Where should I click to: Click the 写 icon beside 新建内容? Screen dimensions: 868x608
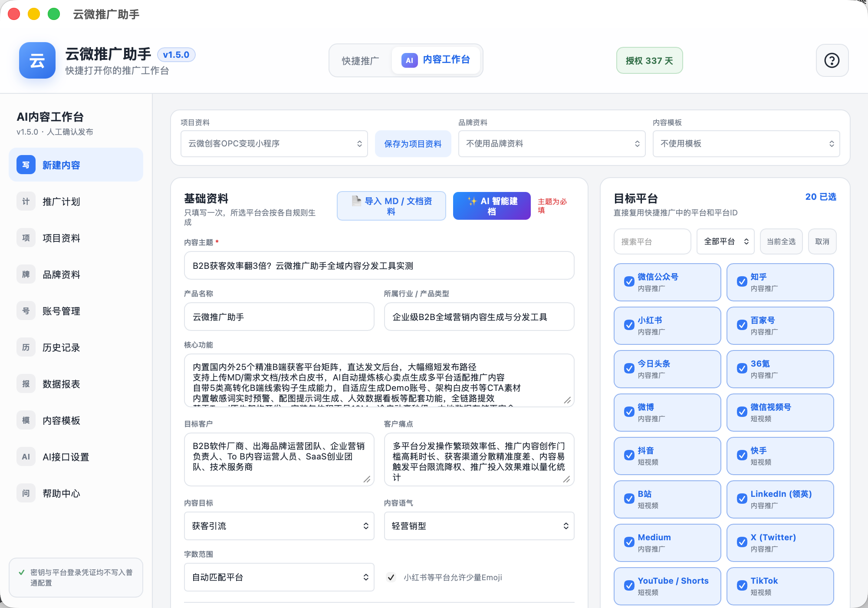[26, 165]
